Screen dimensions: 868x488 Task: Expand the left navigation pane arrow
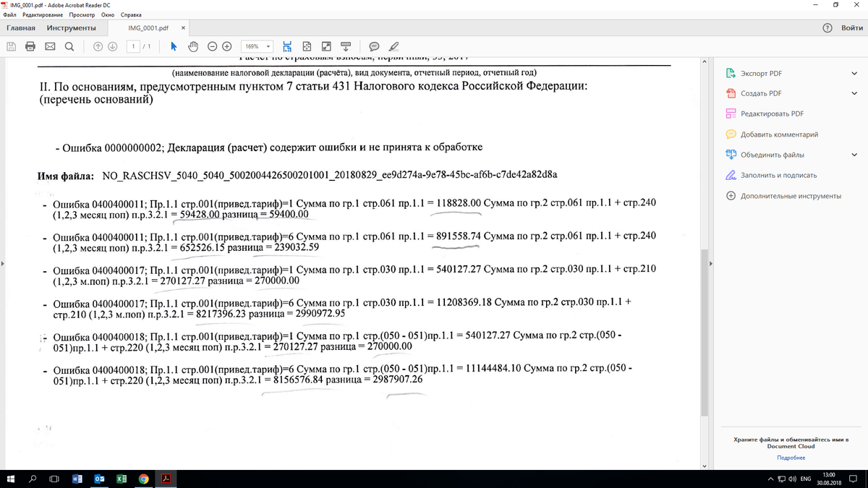(x=2, y=263)
